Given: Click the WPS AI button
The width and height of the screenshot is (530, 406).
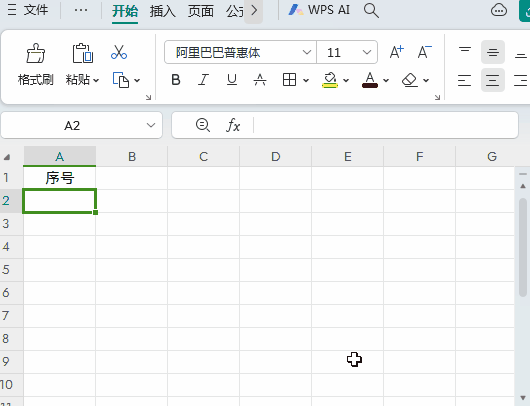Looking at the screenshot, I should click(x=319, y=10).
